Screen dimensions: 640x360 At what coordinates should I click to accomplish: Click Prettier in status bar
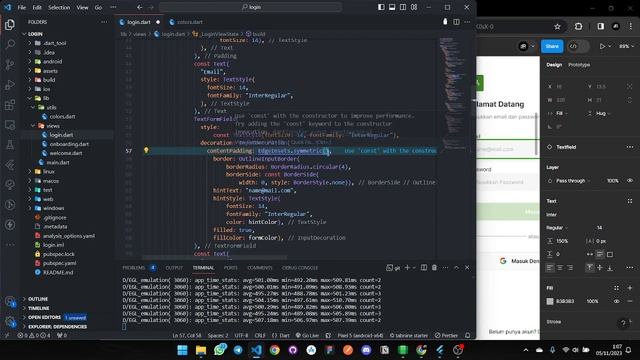coord(446,336)
